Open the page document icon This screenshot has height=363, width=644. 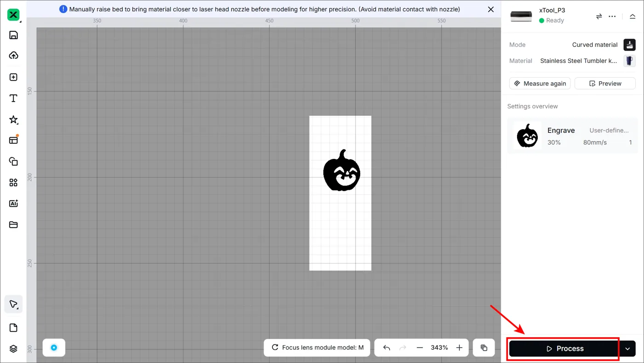pyautogui.click(x=13, y=328)
